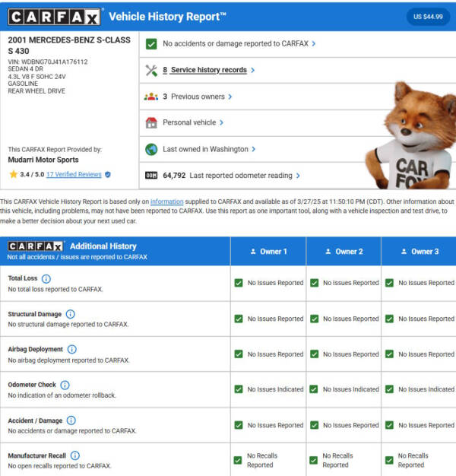Select the Owner 3 column header
The width and height of the screenshot is (456, 476).
(419, 252)
